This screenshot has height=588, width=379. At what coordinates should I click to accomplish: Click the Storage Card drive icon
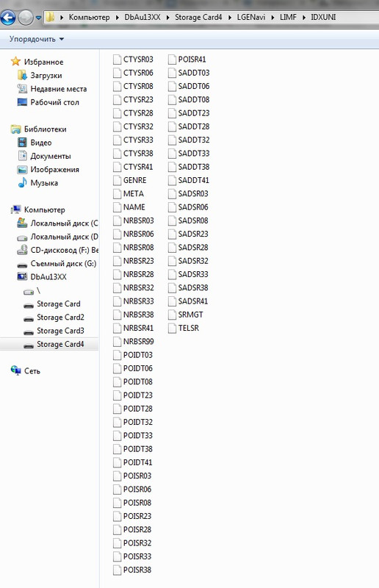point(29,305)
